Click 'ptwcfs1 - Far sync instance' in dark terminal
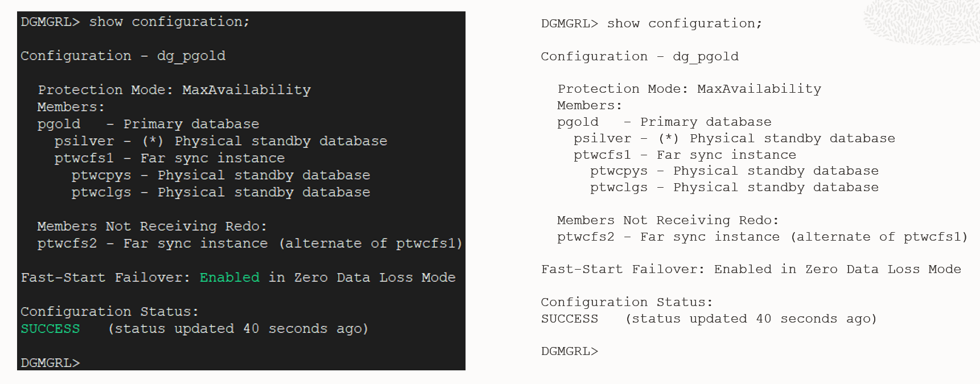The height and width of the screenshot is (384, 980). 170,158
